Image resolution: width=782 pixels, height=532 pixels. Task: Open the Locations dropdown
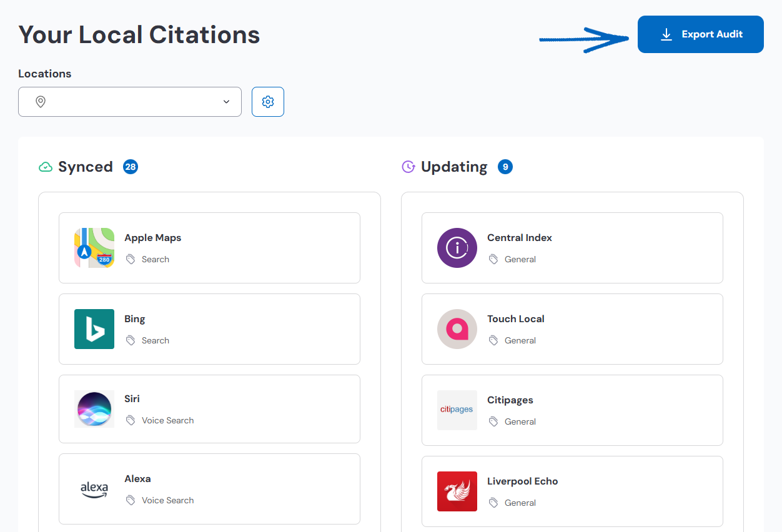point(130,102)
